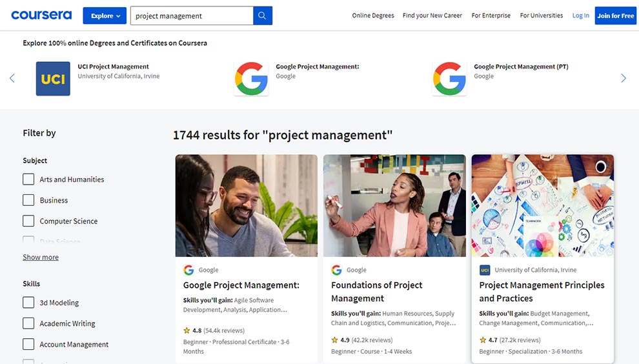This screenshot has height=364, width=639.
Task: Click the Google logo beside Google Project Management (PT)
Action: [449, 79]
